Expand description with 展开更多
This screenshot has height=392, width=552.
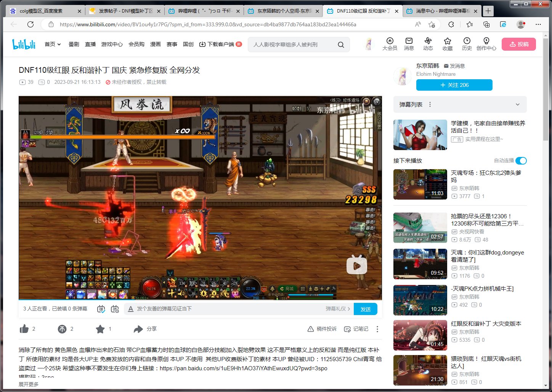pos(29,384)
